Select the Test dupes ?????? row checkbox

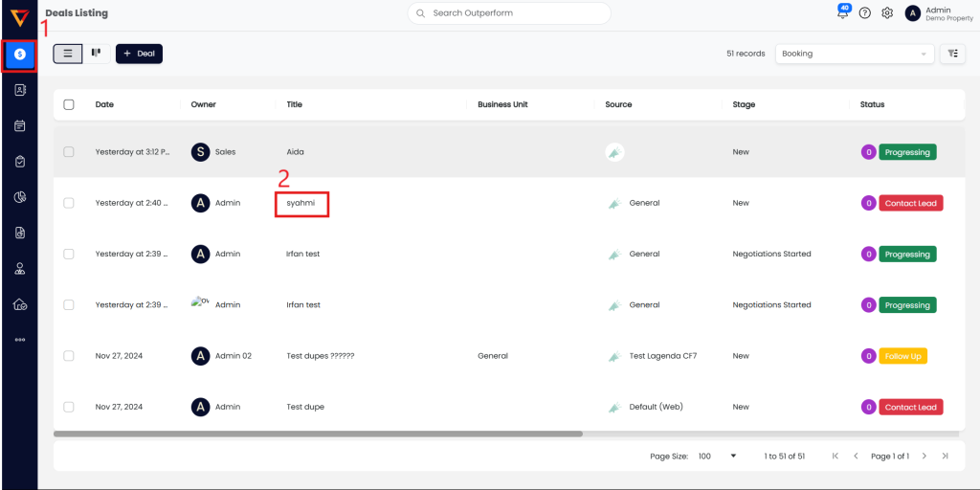click(x=69, y=356)
